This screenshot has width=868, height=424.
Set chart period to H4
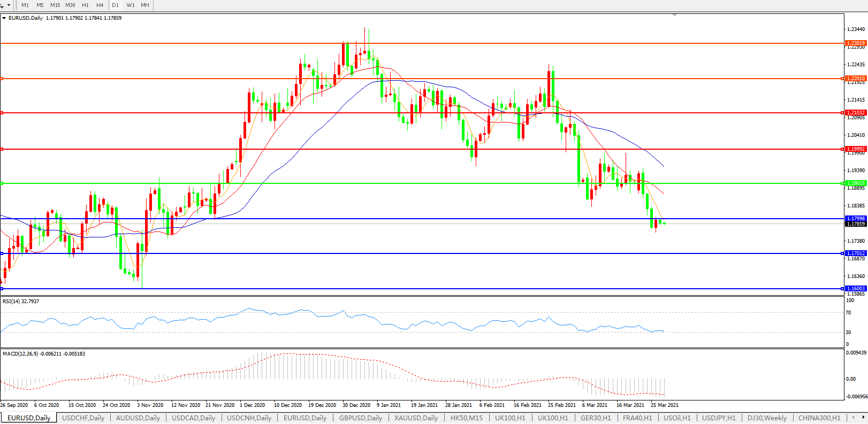tap(100, 5)
